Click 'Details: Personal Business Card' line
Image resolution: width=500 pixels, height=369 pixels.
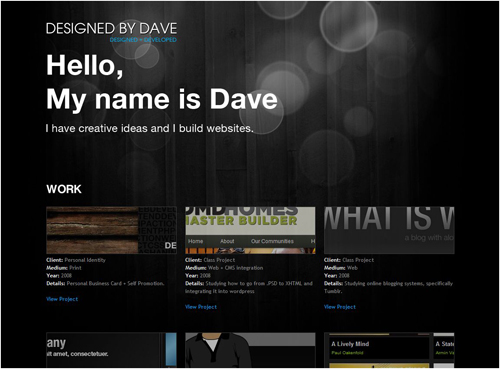click(105, 283)
